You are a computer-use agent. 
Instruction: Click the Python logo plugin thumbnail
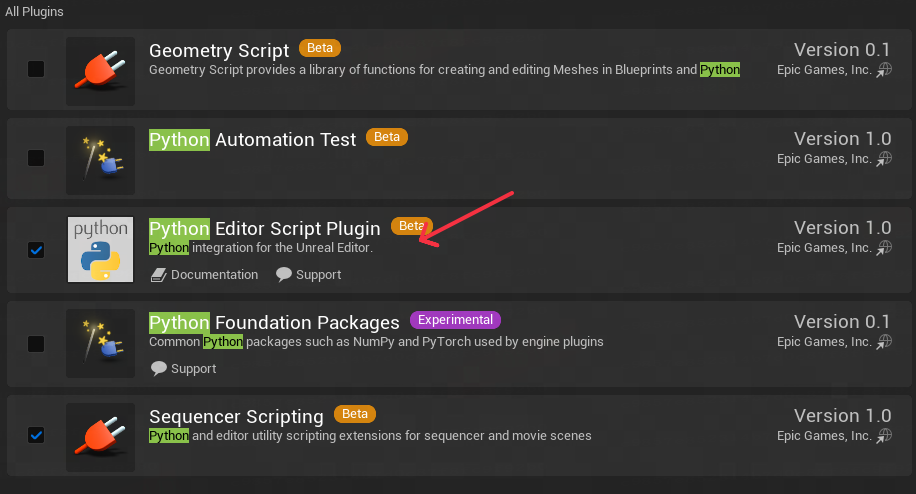tap(100, 249)
